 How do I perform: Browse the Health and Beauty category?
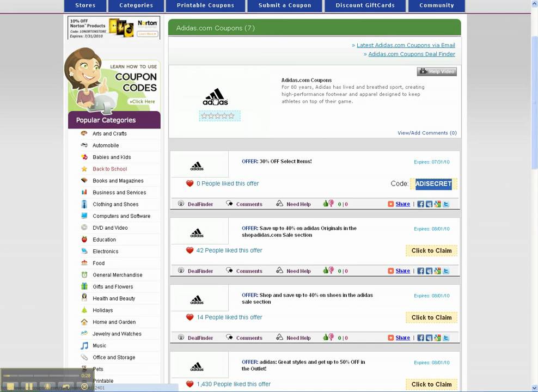point(114,298)
